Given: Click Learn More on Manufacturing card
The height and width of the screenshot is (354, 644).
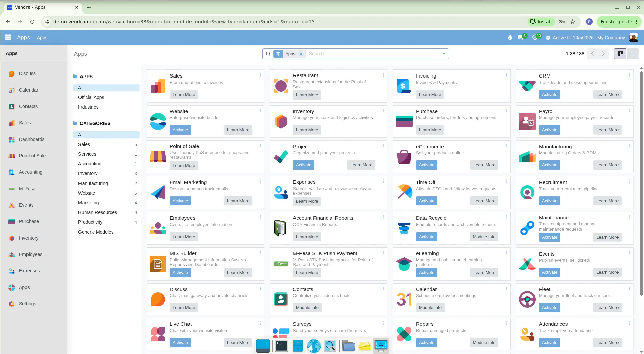Looking at the screenshot, I should pos(607,165).
